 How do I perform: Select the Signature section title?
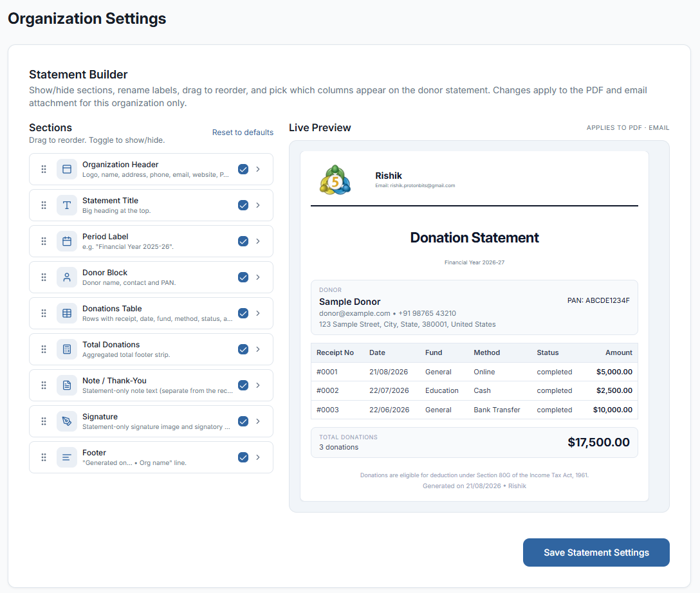tap(100, 417)
